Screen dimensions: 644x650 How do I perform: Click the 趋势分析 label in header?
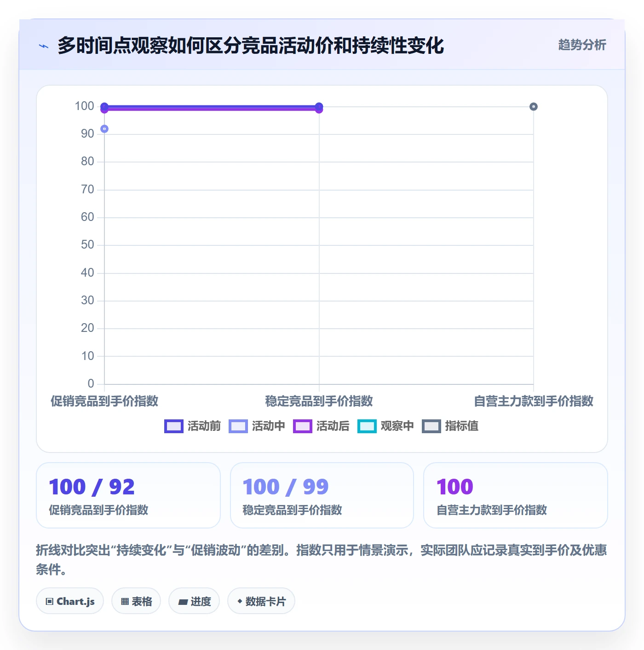tap(582, 45)
